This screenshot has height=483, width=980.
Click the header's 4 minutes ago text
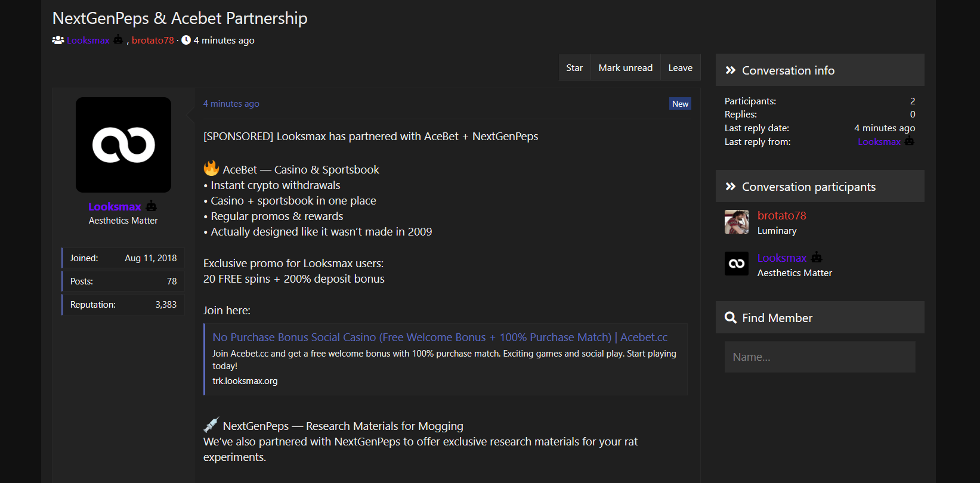[x=224, y=41]
